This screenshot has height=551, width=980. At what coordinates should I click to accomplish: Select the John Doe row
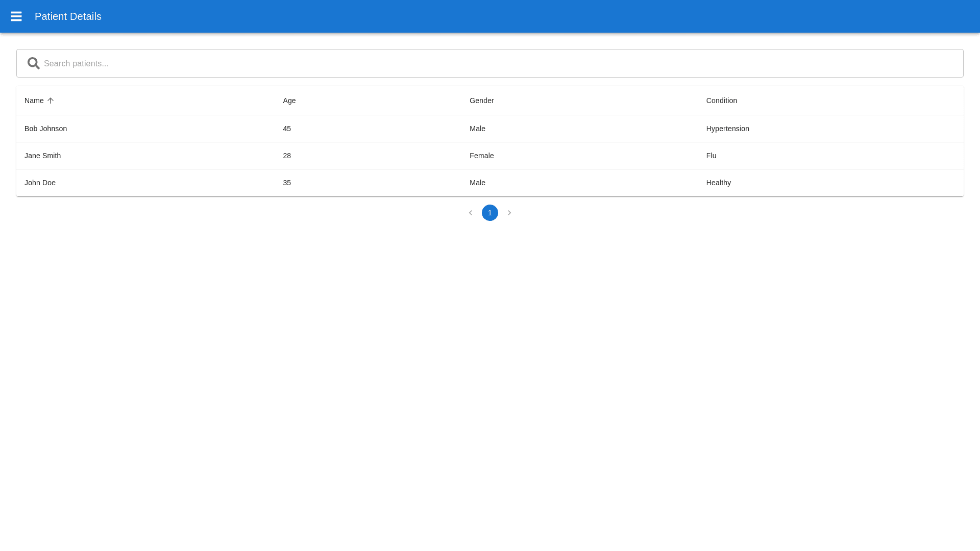(40, 183)
